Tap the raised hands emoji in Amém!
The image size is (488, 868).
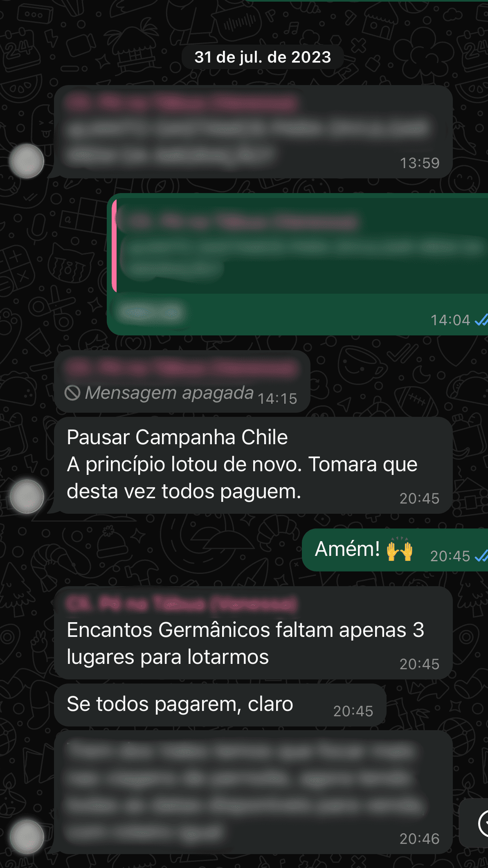[x=400, y=549]
